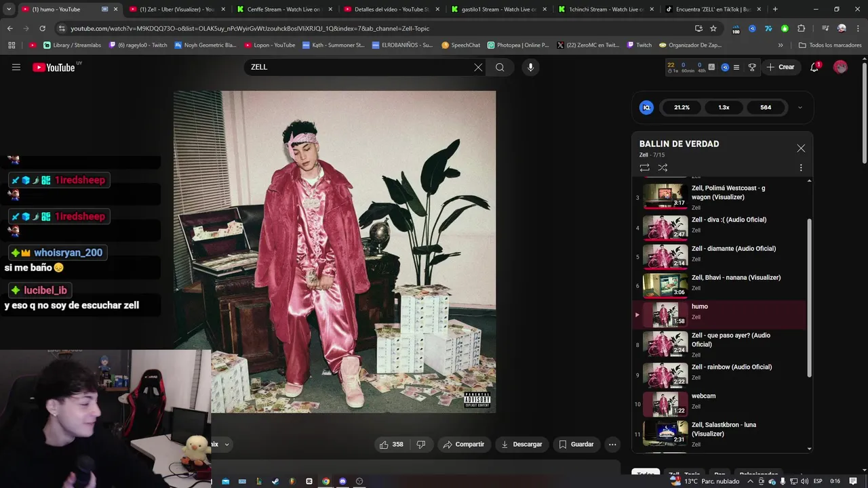Switch to the gastilo1 Stream tab

499,9
